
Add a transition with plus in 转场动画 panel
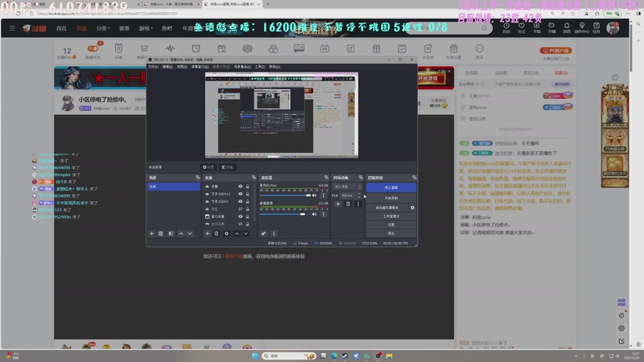(338, 204)
